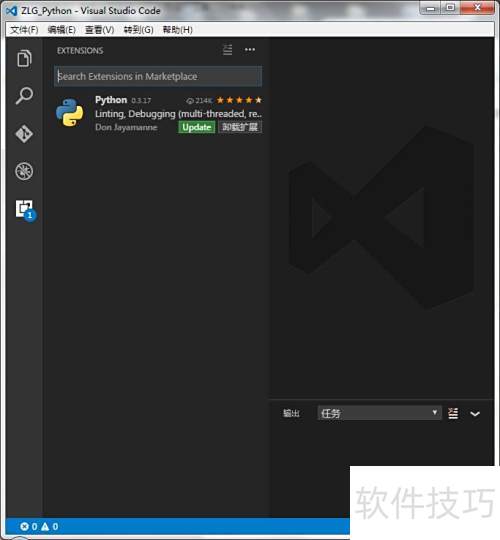The image size is (500, 540).
Task: Open the 文件(F) menu
Action: coord(24,30)
